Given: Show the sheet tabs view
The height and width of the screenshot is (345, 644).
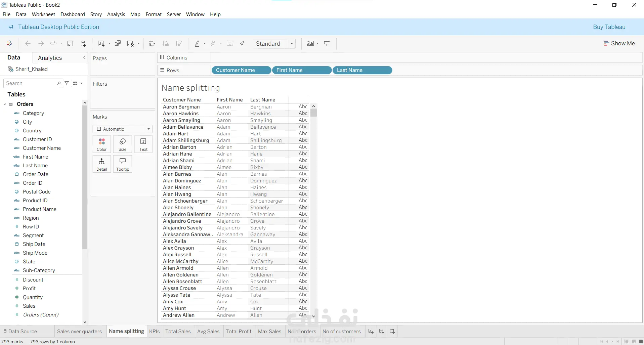Looking at the screenshot, I should [x=641, y=342].
